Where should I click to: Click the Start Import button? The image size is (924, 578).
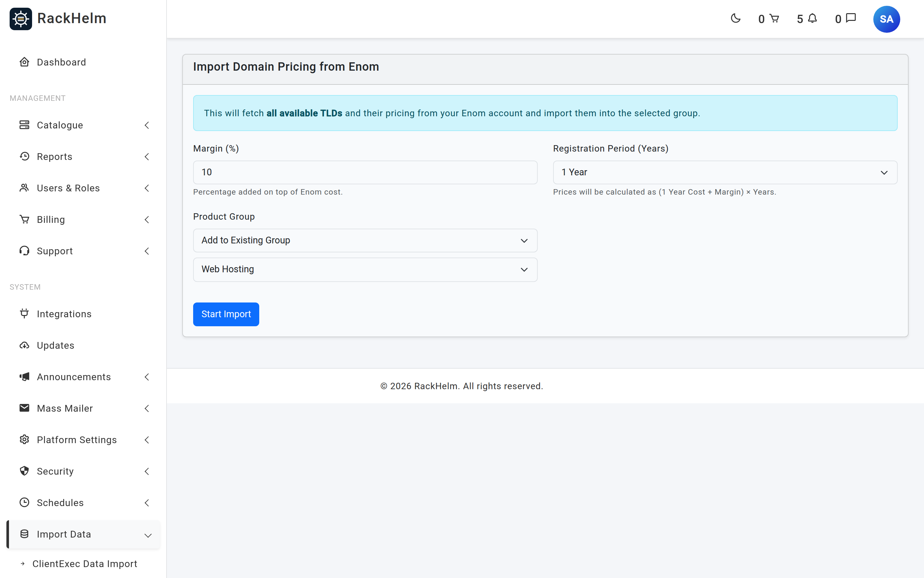pyautogui.click(x=226, y=314)
